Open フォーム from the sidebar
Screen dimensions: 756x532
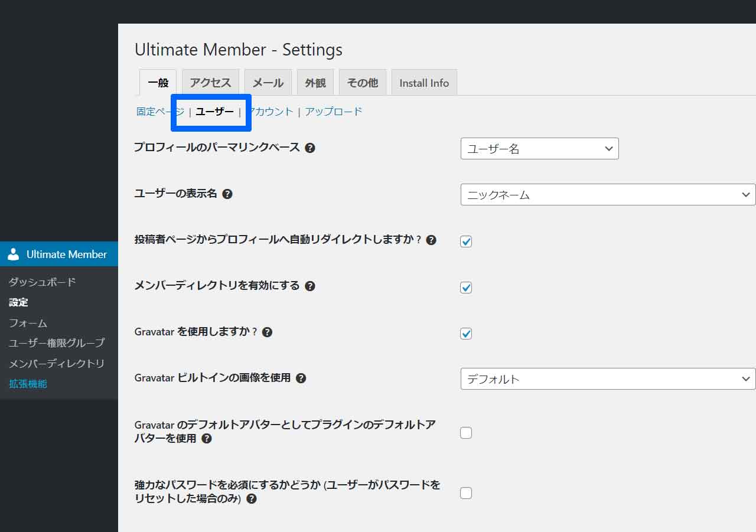(28, 323)
